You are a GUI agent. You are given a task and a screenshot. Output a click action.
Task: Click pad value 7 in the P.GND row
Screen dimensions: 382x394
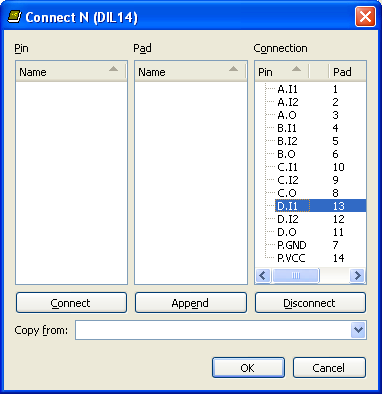(335, 245)
